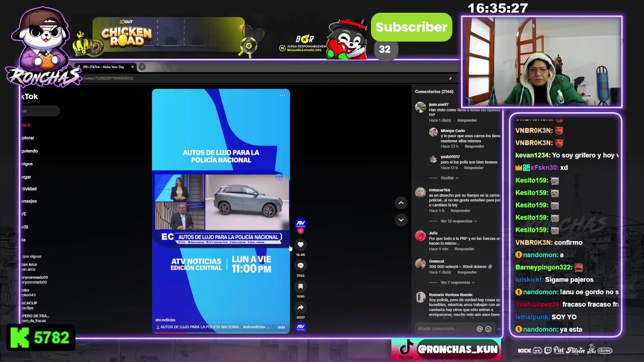
Task: Open followed account toko043 in the TikTok sidebar
Action: (x=28, y=293)
